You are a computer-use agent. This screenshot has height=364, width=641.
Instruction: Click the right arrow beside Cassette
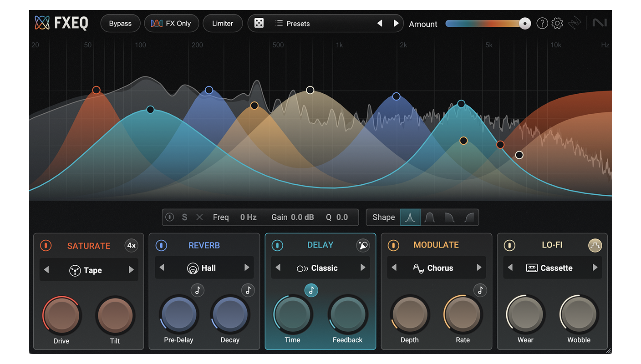coord(595,268)
